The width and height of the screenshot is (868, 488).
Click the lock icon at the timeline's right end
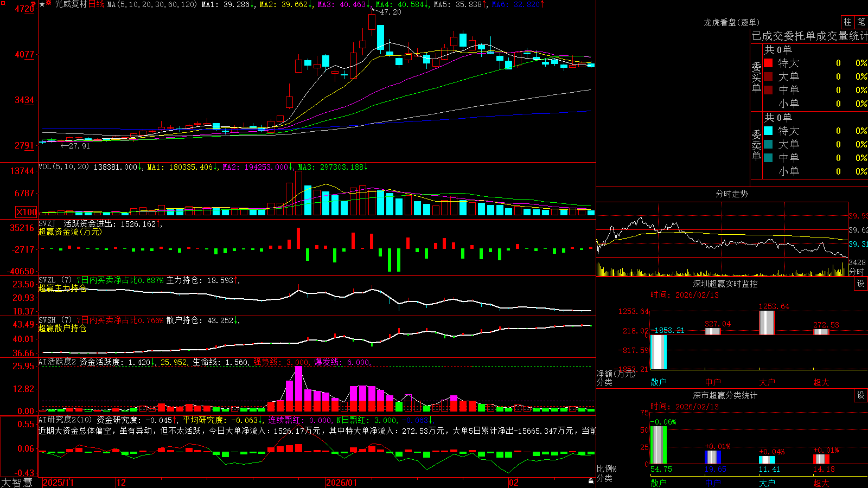(591, 481)
